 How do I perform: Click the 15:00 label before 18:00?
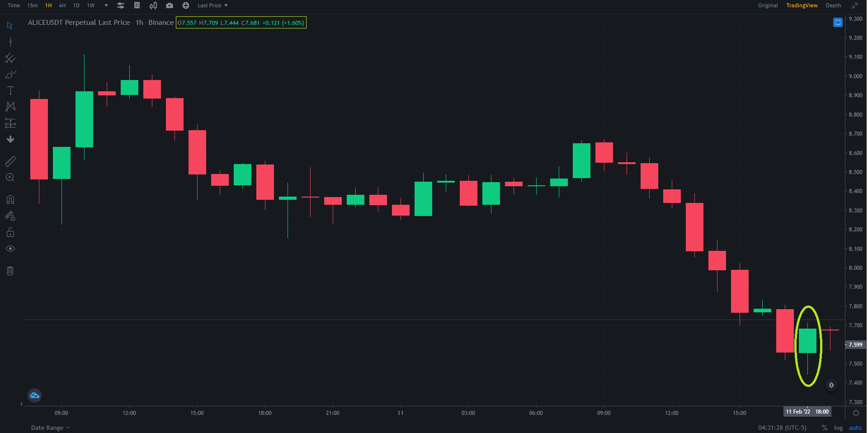pos(197,413)
